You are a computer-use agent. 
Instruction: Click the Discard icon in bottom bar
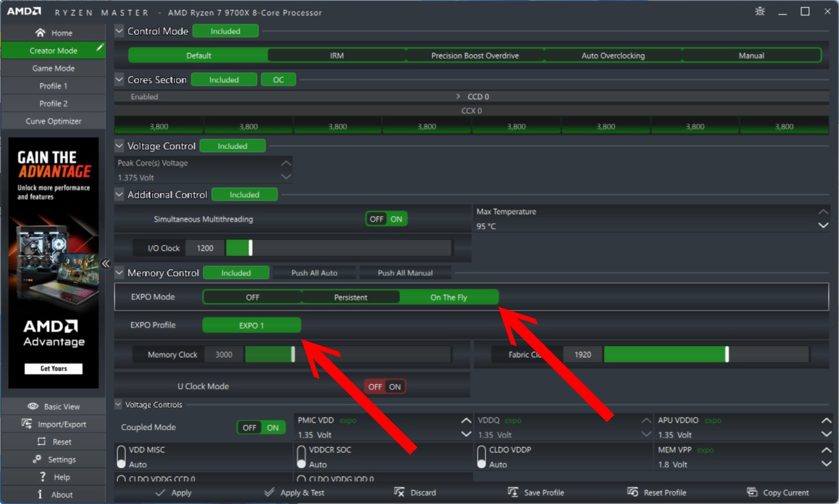399,492
